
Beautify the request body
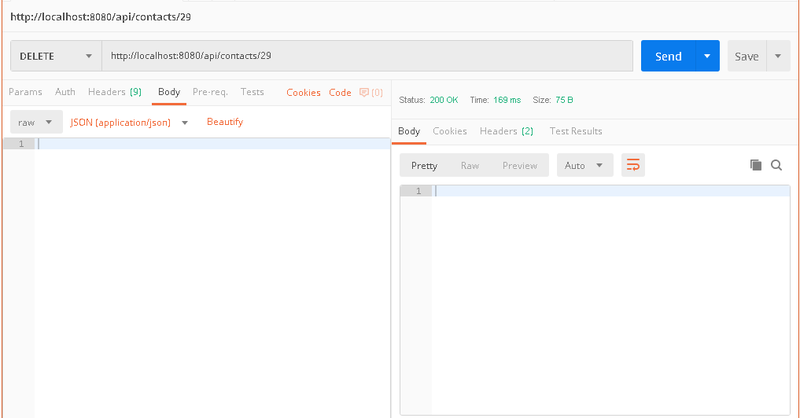224,122
